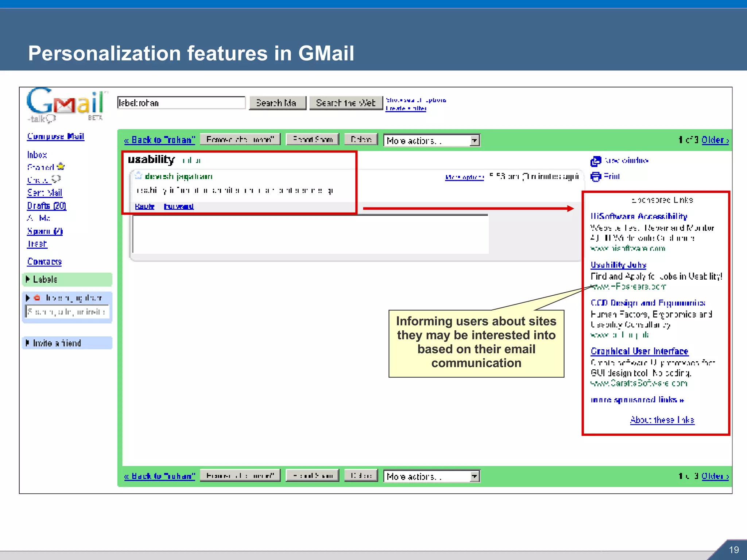Open the HiSoftware Accessibility ad link
Screen dimensions: 747x560
click(639, 217)
